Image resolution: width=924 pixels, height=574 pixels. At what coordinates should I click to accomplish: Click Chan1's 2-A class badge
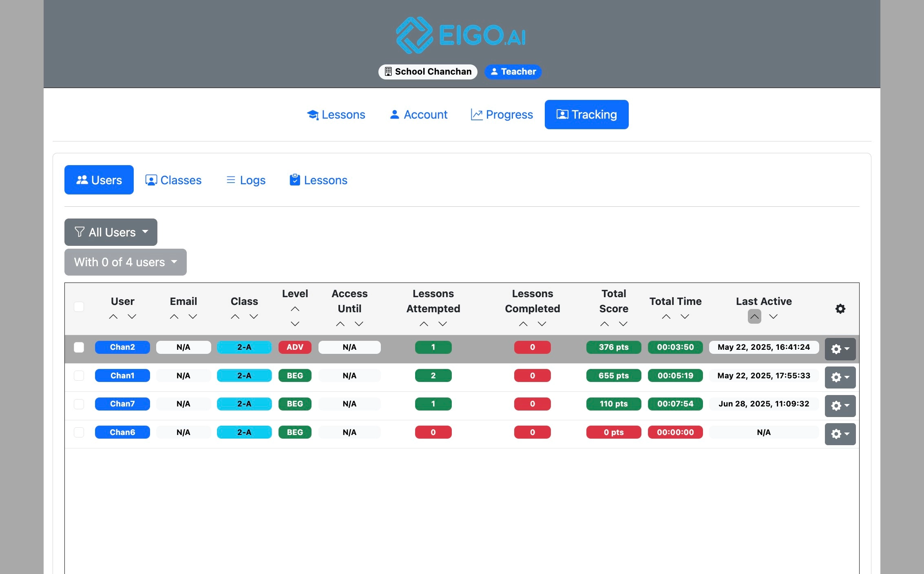point(244,376)
